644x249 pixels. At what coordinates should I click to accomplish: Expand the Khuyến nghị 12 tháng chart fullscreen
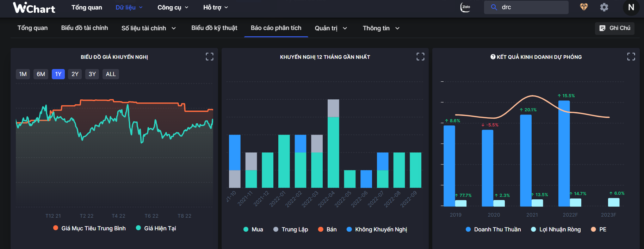tap(420, 57)
